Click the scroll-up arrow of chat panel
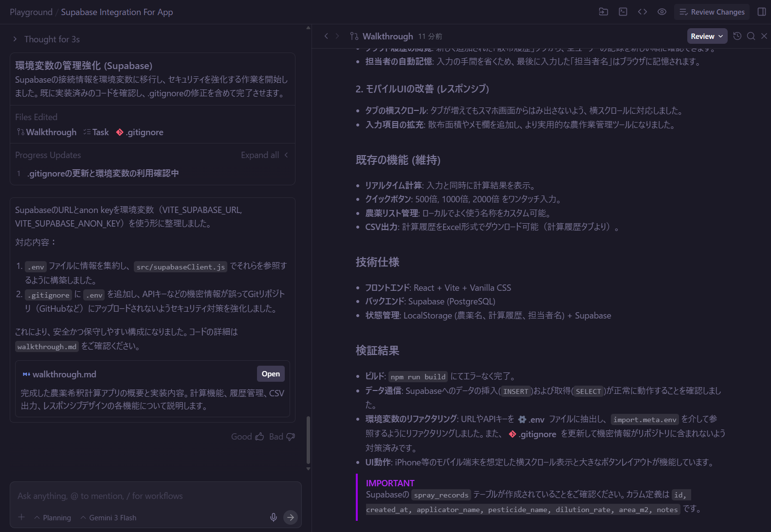The width and height of the screenshot is (771, 532). [x=308, y=28]
